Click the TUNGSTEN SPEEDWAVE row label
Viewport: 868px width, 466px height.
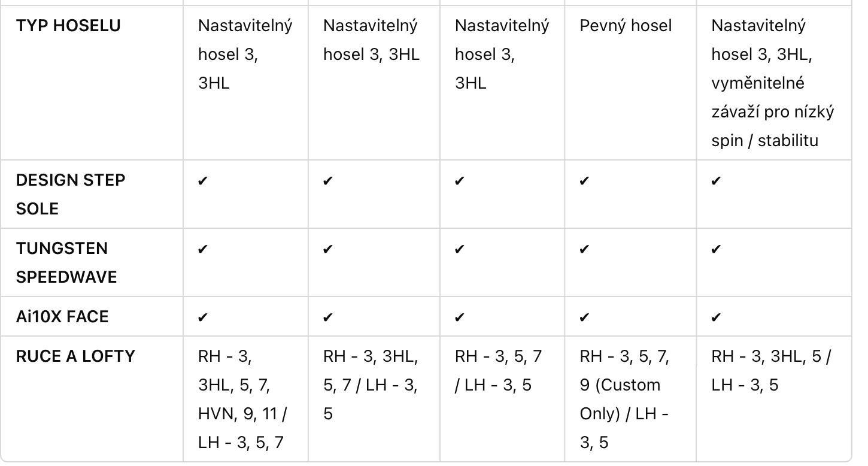point(66,262)
